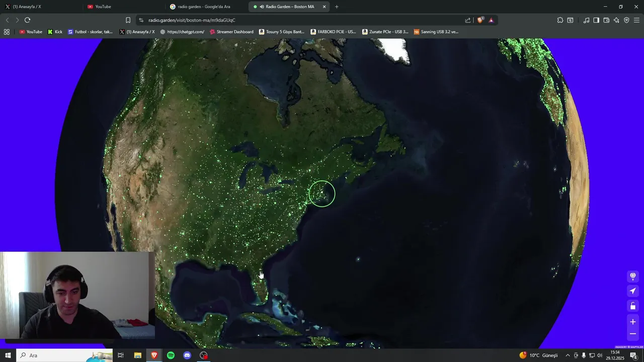Screen dimensions: 644x362
Task: Zoom in with the plus button
Action: click(633, 322)
